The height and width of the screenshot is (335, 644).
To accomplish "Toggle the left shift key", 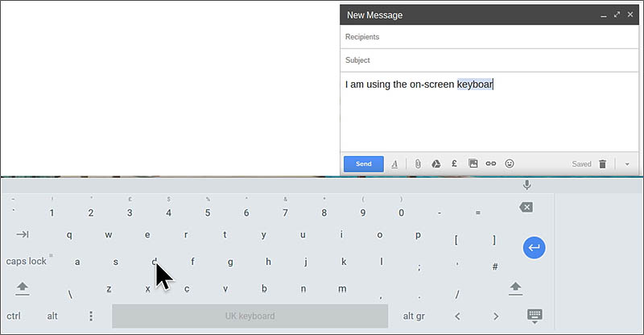I will coord(23,288).
